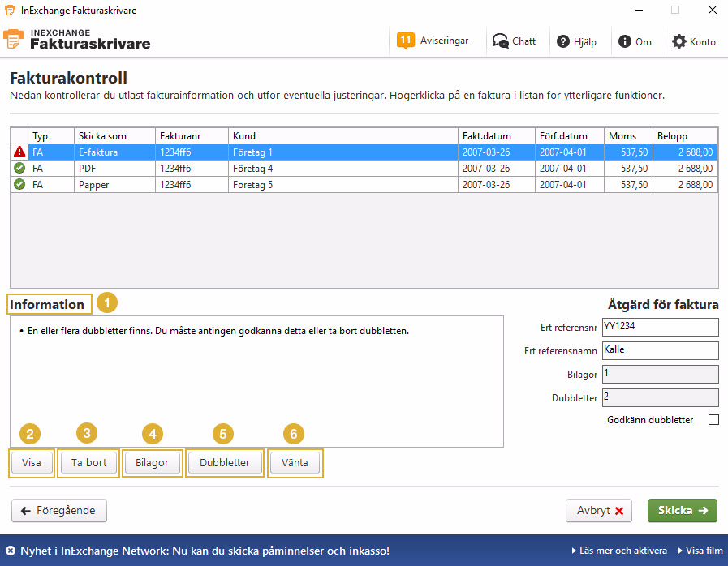
Task: Click the red warning icon on Företag 1 row
Action: pyautogui.click(x=19, y=152)
